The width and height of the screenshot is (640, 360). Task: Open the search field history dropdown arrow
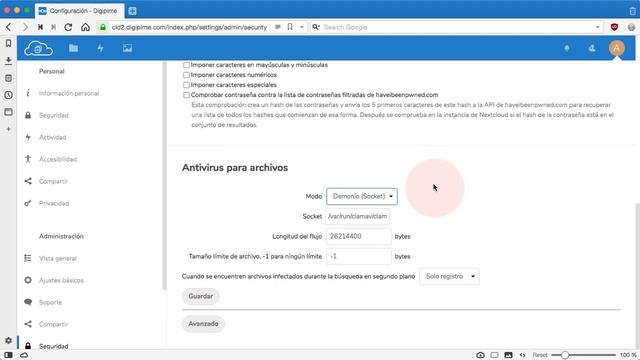598,27
